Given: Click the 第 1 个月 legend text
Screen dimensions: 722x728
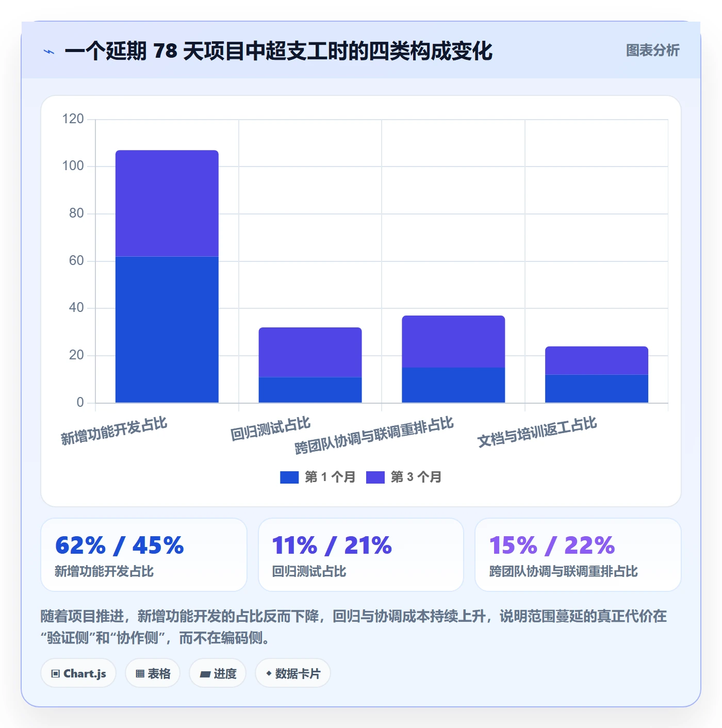Looking at the screenshot, I should coord(330,477).
